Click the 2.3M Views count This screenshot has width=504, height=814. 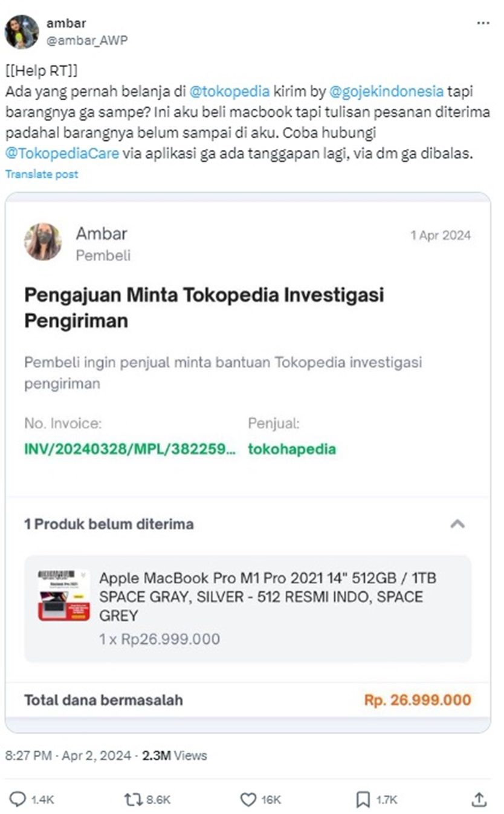[x=174, y=755]
